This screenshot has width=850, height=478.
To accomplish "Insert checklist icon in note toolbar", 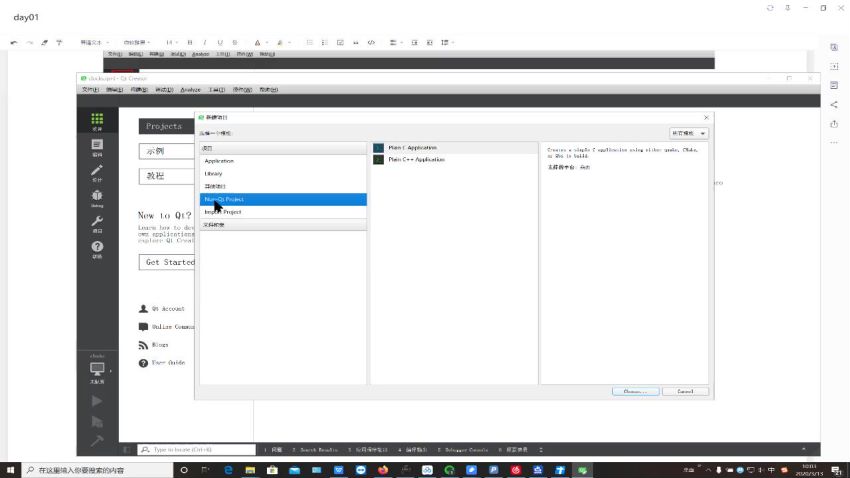I will tap(340, 42).
